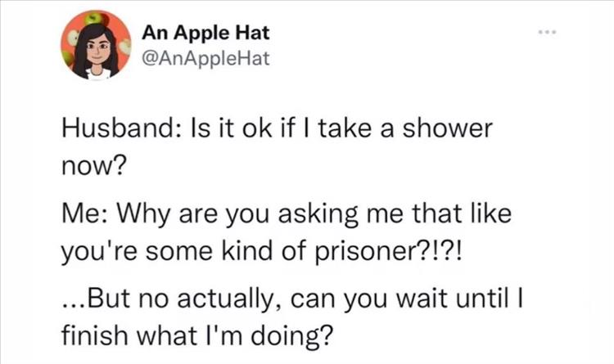This screenshot has height=364, width=614.
Task: Click the @AnAppleHat handle
Action: (x=205, y=56)
